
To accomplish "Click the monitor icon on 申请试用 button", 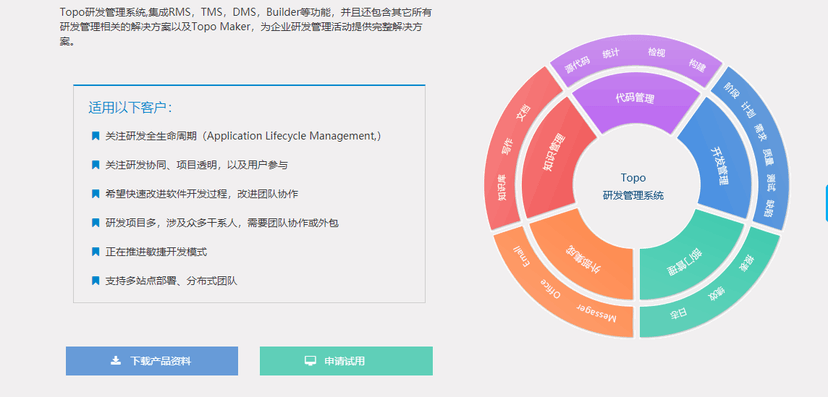I will [310, 361].
